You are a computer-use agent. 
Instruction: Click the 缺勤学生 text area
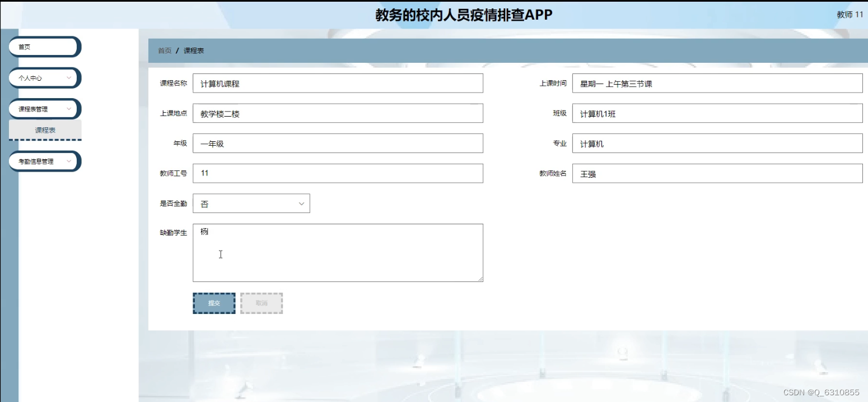338,253
